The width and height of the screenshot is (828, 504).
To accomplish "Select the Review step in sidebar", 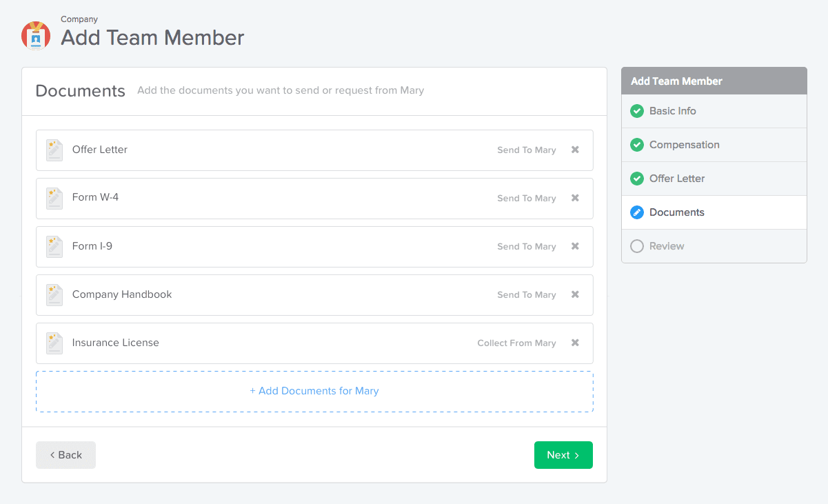I will [x=666, y=246].
